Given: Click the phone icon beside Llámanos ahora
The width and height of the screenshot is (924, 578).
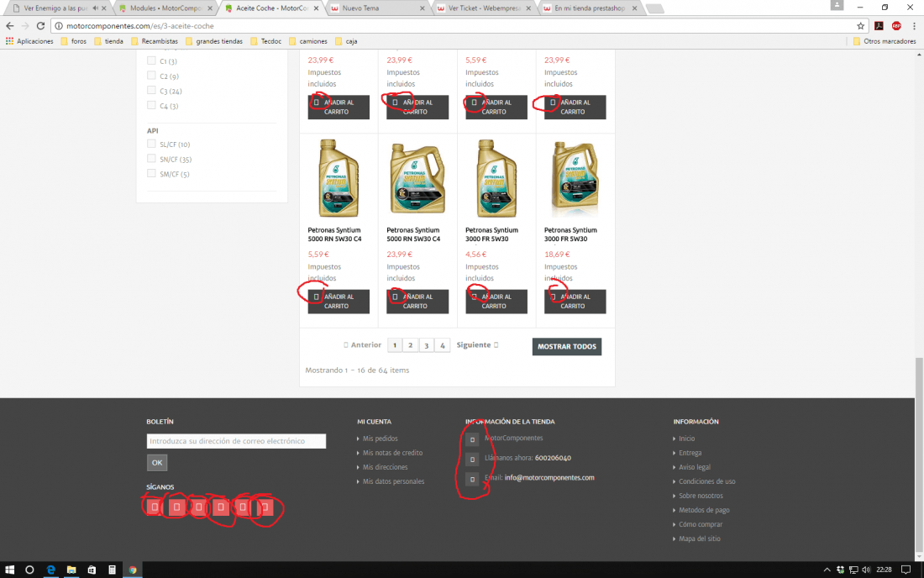Looking at the screenshot, I should tap(472, 459).
